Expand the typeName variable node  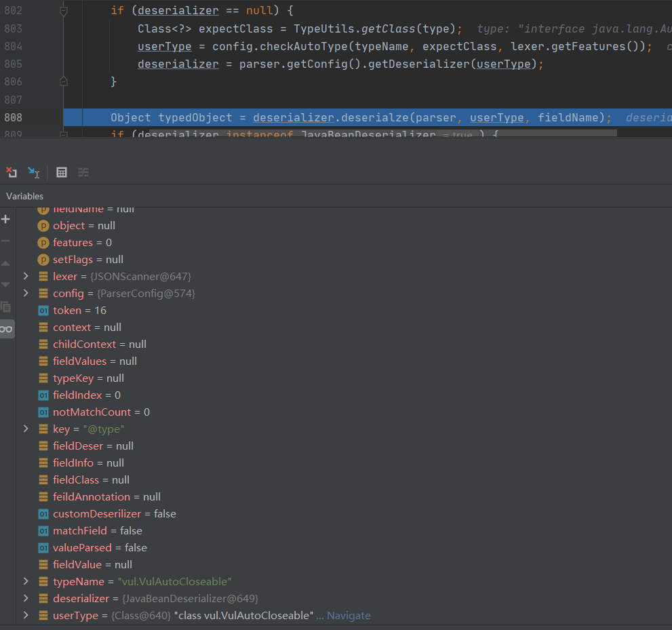click(26, 582)
